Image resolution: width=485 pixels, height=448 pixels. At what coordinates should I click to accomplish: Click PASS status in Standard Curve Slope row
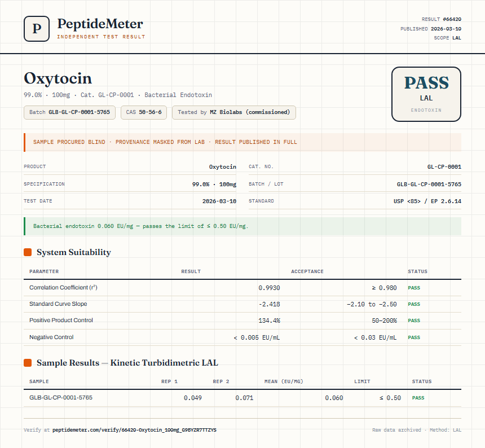pos(414,304)
